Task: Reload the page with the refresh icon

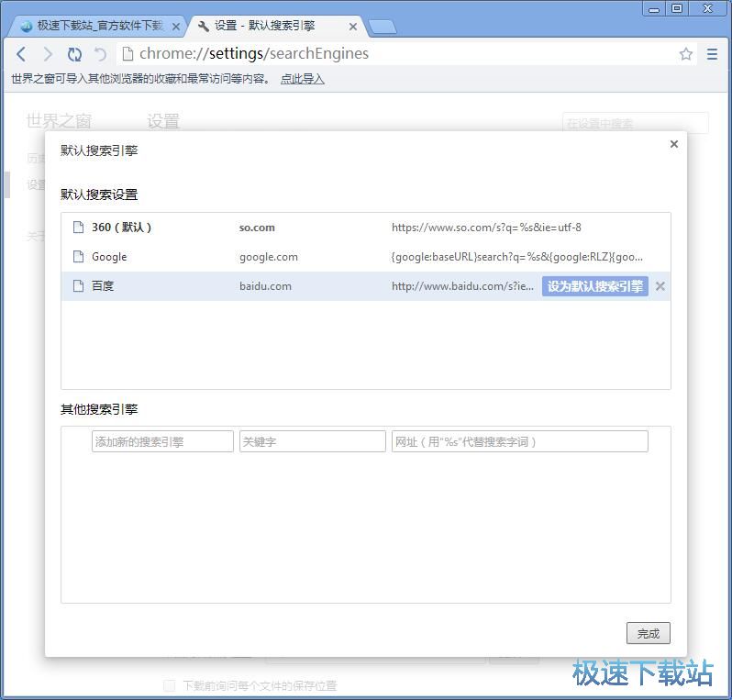Action: (74, 54)
